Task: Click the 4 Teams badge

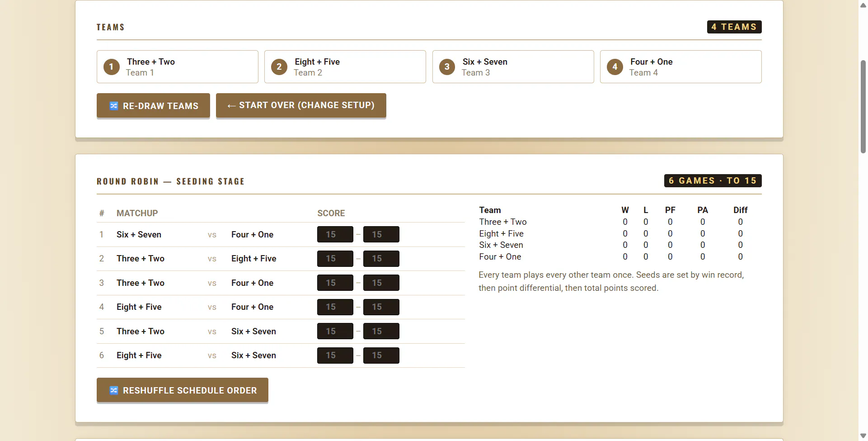Action: coord(734,27)
